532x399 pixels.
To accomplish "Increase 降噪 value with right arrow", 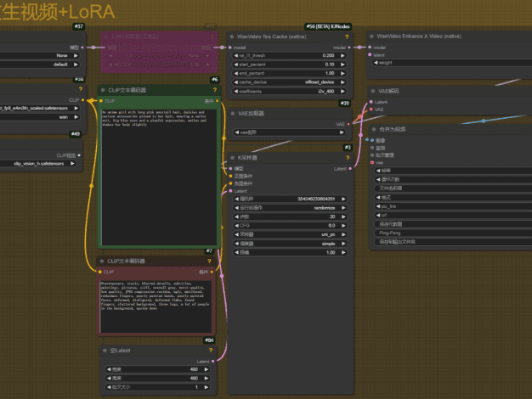I will click(343, 252).
